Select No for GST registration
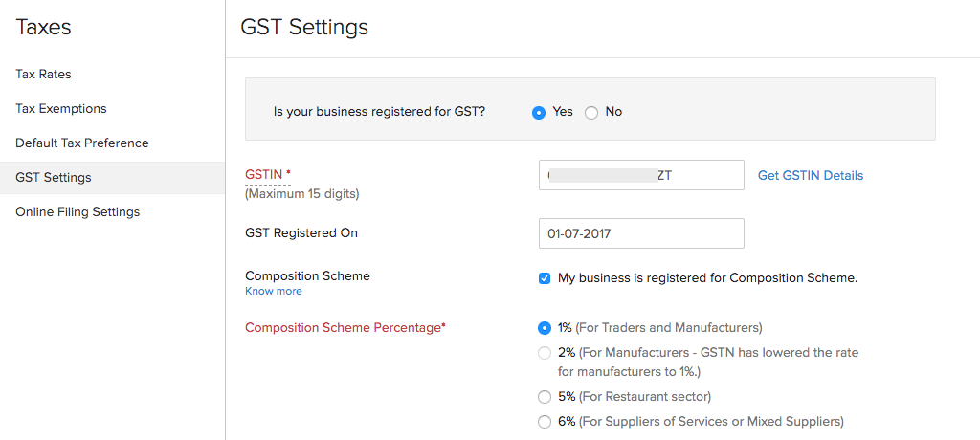This screenshot has width=980, height=440. click(x=591, y=112)
